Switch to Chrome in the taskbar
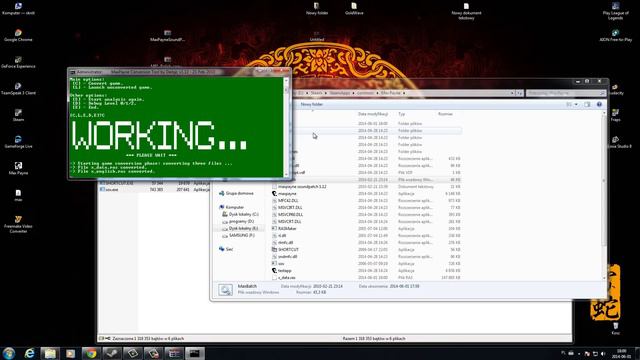This screenshot has height=360, width=640. pos(91,353)
